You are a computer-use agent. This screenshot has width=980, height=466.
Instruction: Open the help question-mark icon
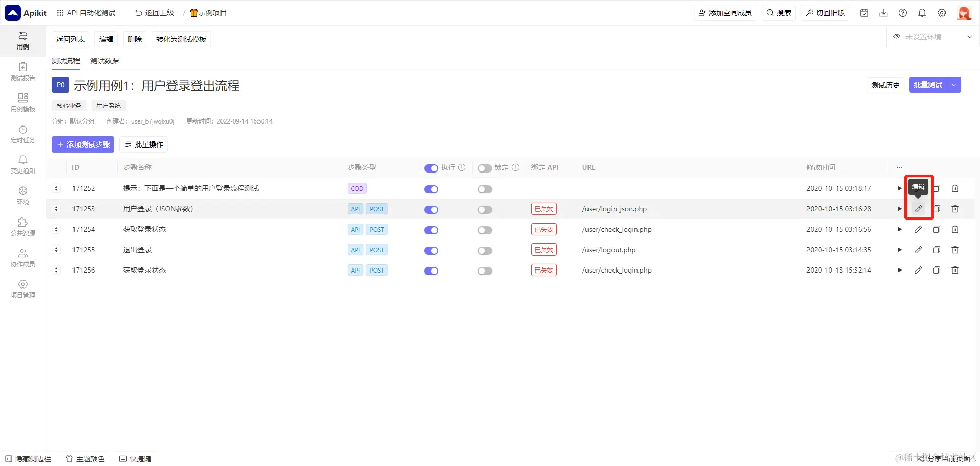(x=903, y=13)
